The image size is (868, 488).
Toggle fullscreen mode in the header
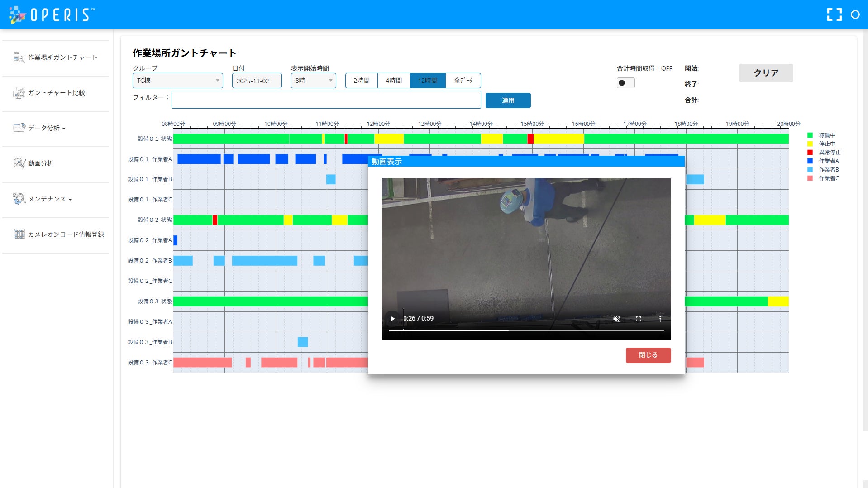click(x=834, y=14)
